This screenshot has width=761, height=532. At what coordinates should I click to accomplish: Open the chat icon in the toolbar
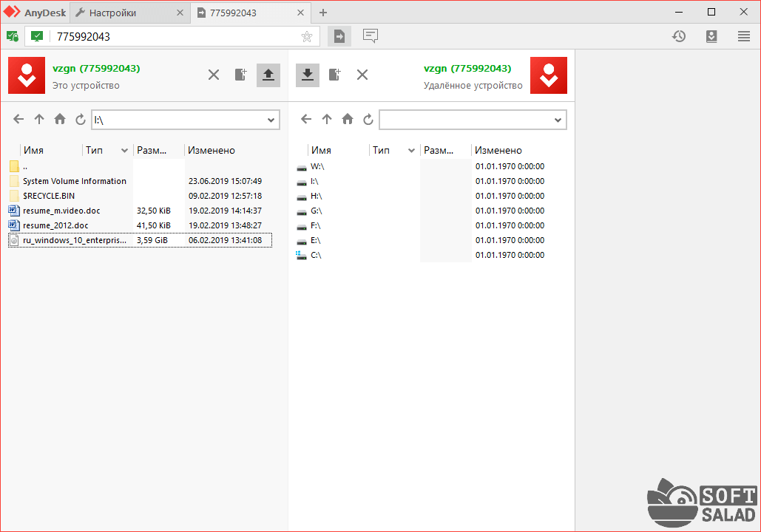[x=371, y=36]
